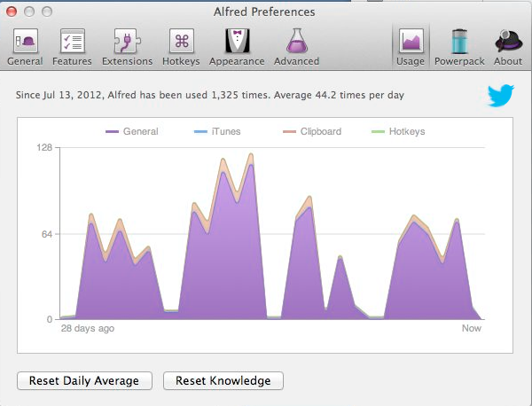The width and height of the screenshot is (532, 406).
Task: Open the General preferences pane
Action: 25,47
